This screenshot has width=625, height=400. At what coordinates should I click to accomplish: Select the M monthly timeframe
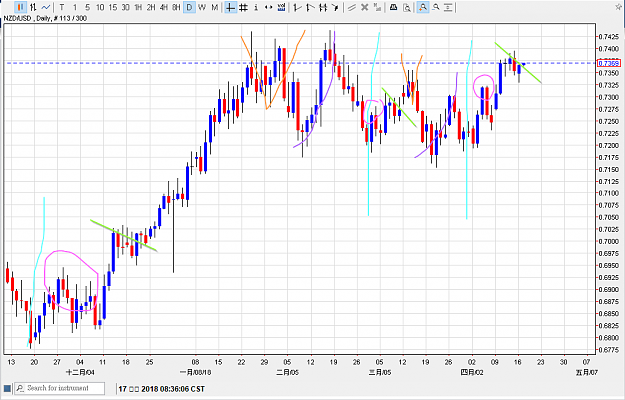point(215,7)
